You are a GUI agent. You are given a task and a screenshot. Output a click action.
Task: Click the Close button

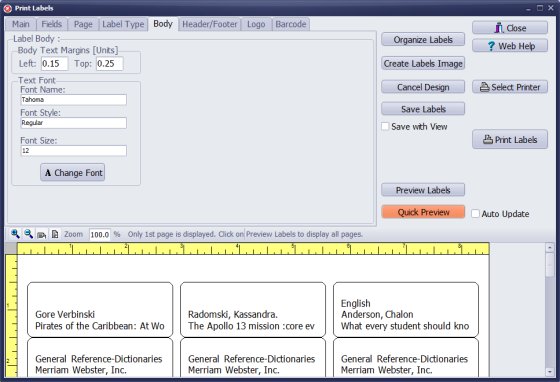[510, 28]
